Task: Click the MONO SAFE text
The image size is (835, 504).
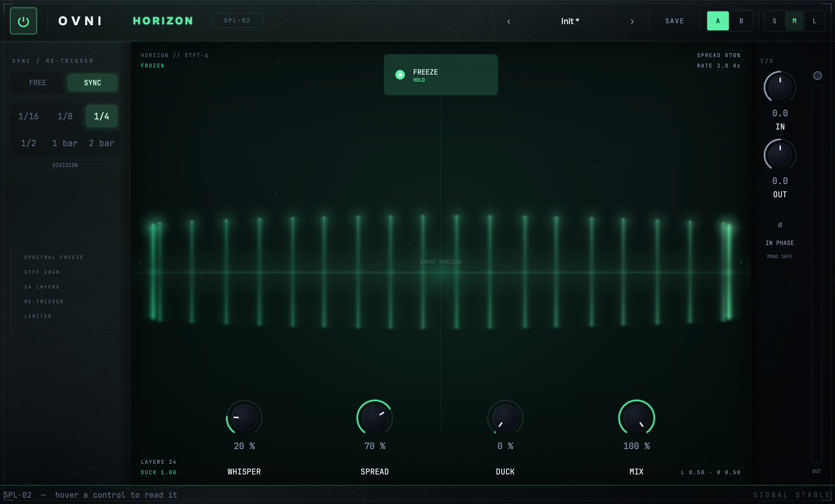Action: pos(780,257)
